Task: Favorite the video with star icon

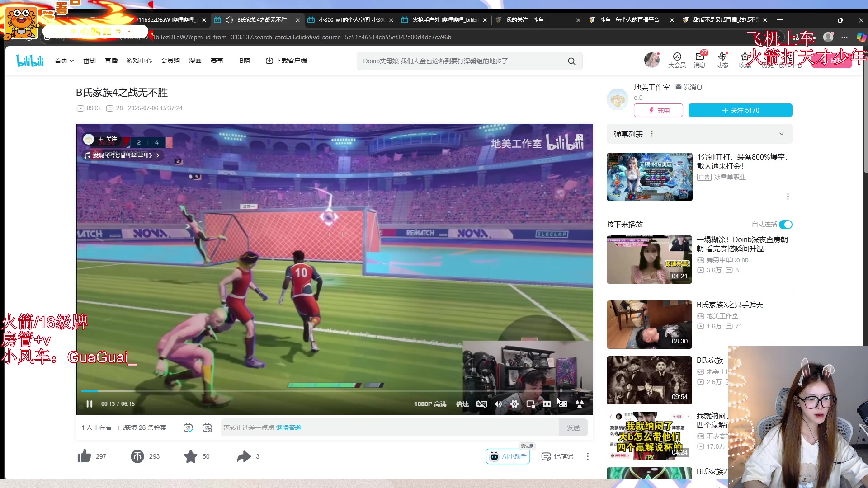Action: click(x=191, y=456)
